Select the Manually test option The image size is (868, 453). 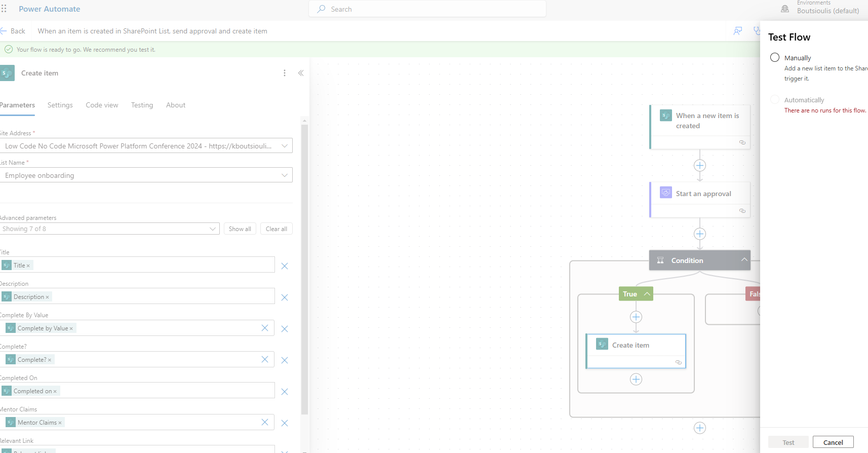(775, 57)
